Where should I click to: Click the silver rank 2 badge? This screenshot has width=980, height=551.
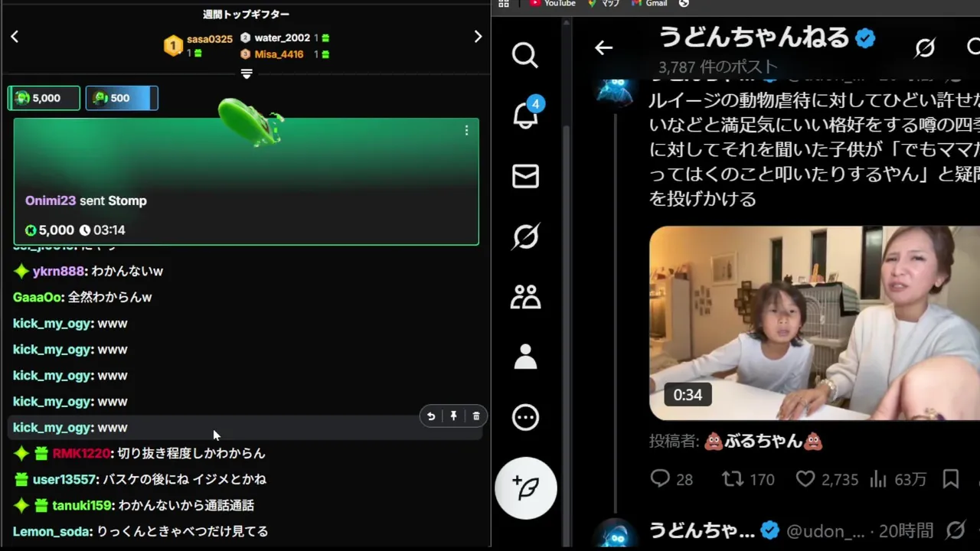[245, 37]
